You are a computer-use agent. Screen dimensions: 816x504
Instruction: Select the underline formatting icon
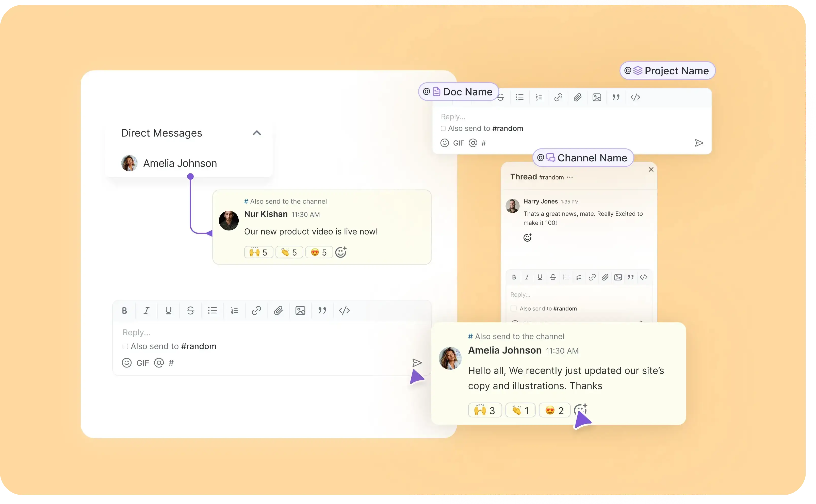[168, 310]
